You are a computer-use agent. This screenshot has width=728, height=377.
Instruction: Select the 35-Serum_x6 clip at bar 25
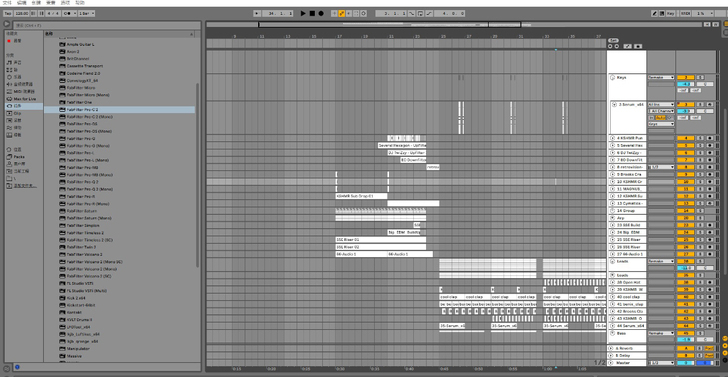tap(452, 325)
